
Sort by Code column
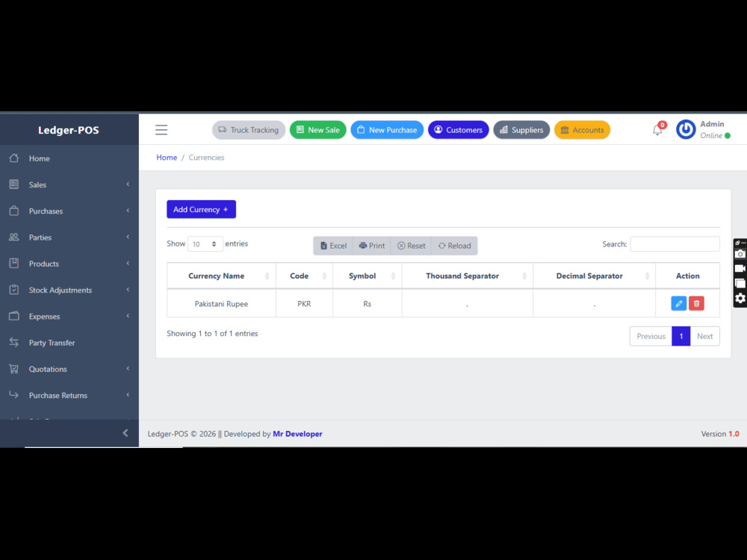[304, 276]
